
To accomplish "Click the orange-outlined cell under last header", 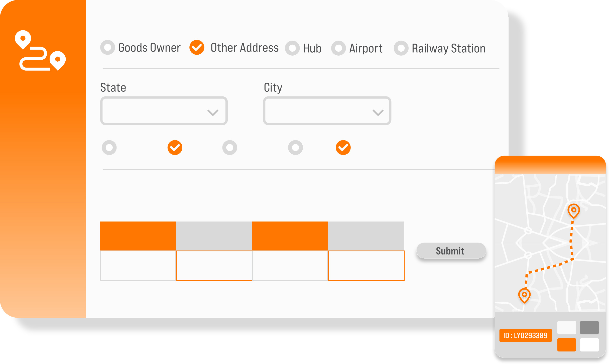I will pos(366,266).
